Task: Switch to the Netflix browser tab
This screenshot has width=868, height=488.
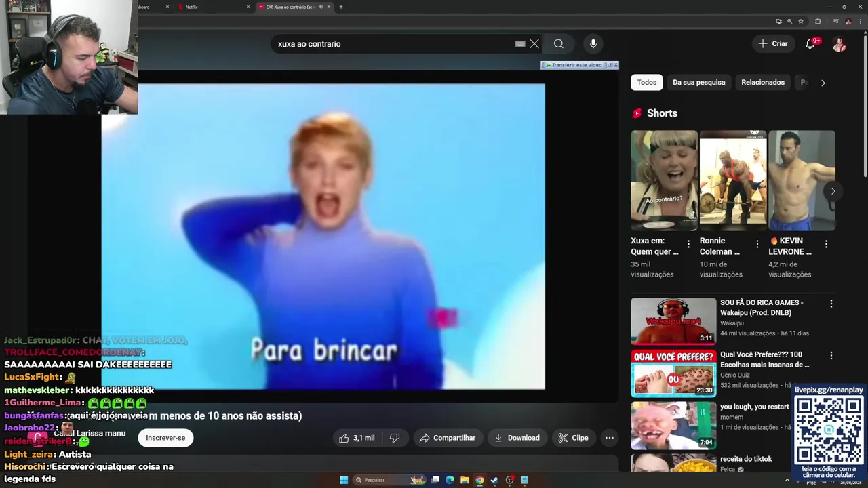Action: [x=212, y=7]
